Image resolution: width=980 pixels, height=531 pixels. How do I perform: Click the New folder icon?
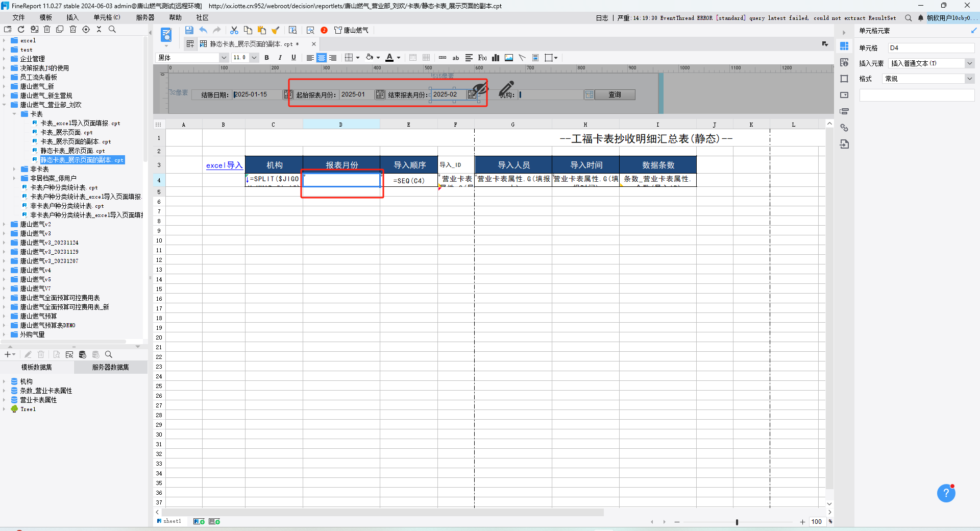8,30
